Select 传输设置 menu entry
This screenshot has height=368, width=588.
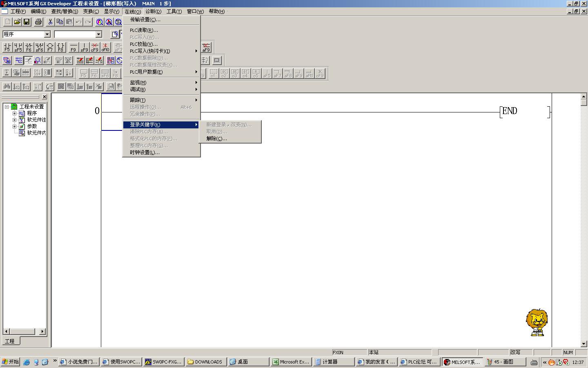point(161,20)
